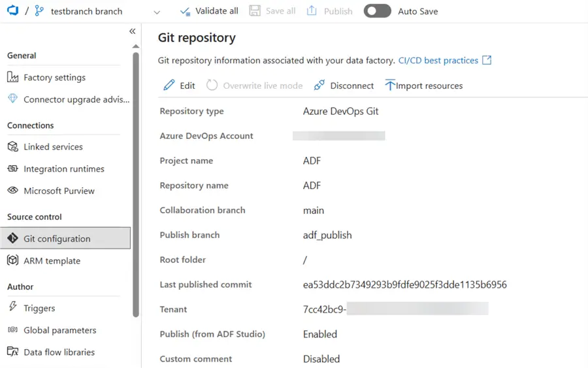Click the Import resources button label
Screen dimensions: 588x368
[429, 85]
